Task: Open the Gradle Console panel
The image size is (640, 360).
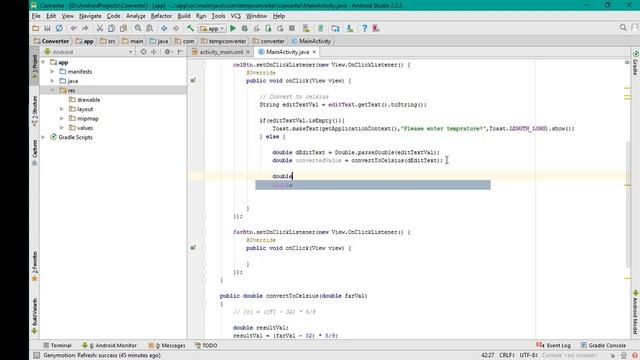Action: pos(603,345)
